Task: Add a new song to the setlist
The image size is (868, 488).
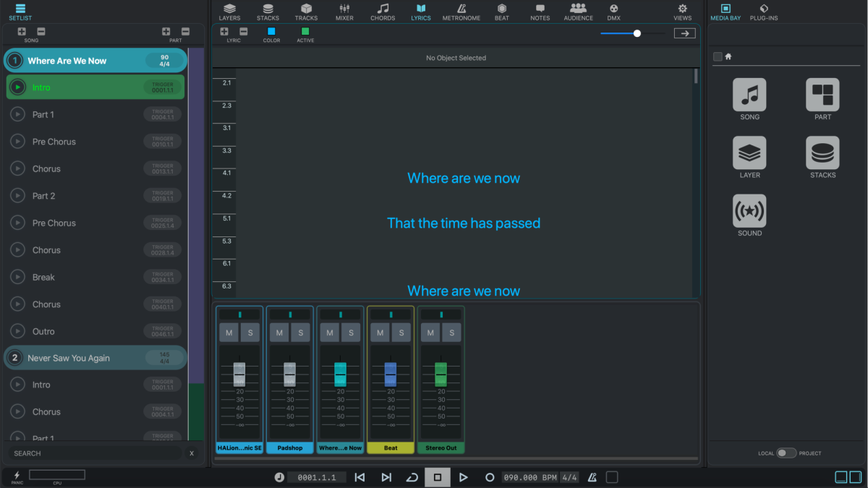Action: [22, 32]
